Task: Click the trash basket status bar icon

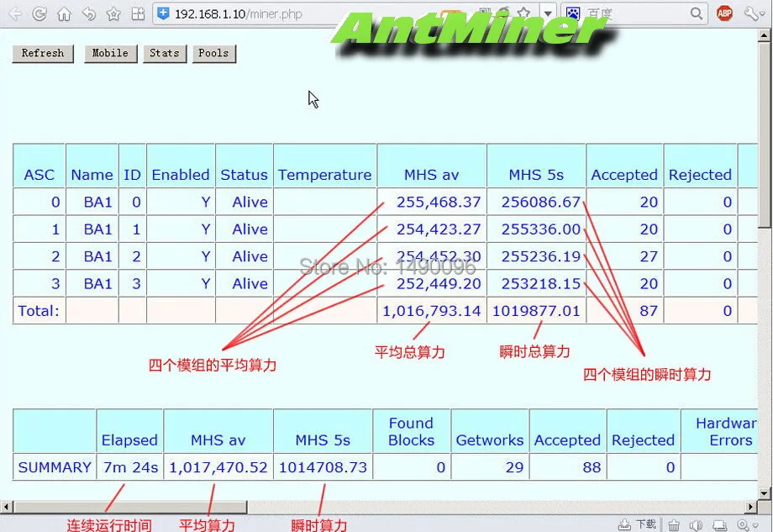Action: tap(674, 525)
